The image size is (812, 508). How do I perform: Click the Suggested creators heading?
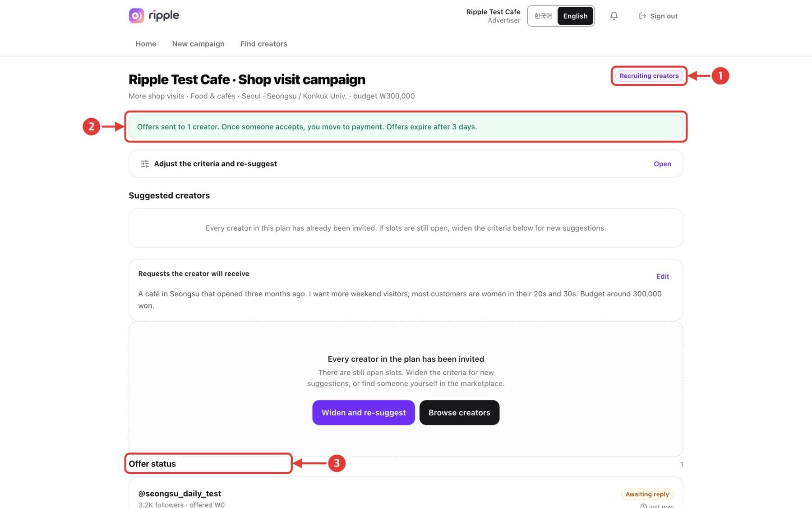click(169, 196)
